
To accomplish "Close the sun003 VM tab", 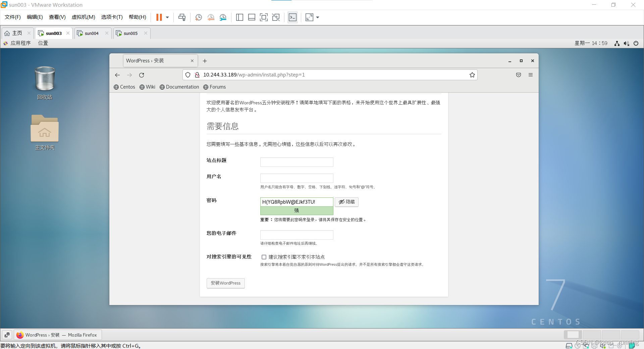I will point(68,33).
